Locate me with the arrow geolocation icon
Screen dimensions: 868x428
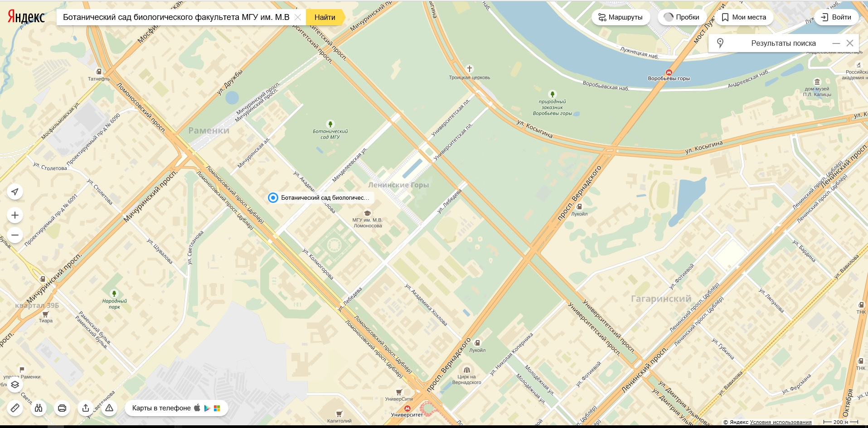15,192
